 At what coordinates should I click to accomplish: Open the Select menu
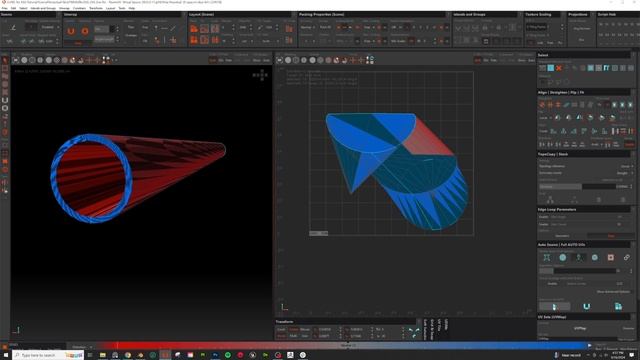click(x=23, y=8)
